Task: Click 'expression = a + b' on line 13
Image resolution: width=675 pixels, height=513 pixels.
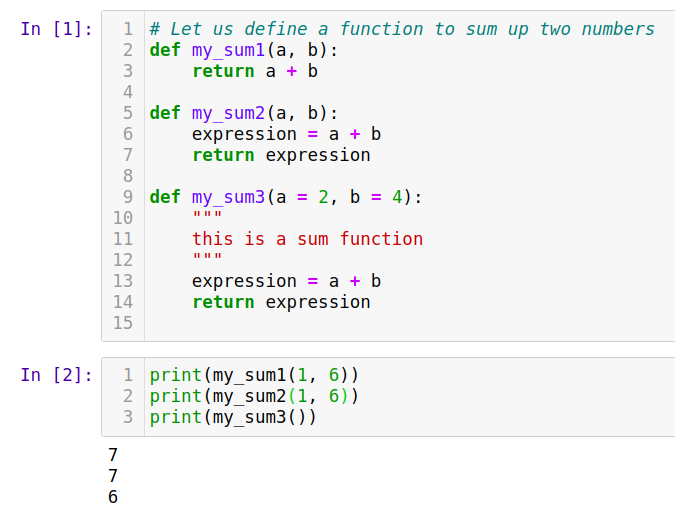Action: pyautogui.click(x=286, y=281)
